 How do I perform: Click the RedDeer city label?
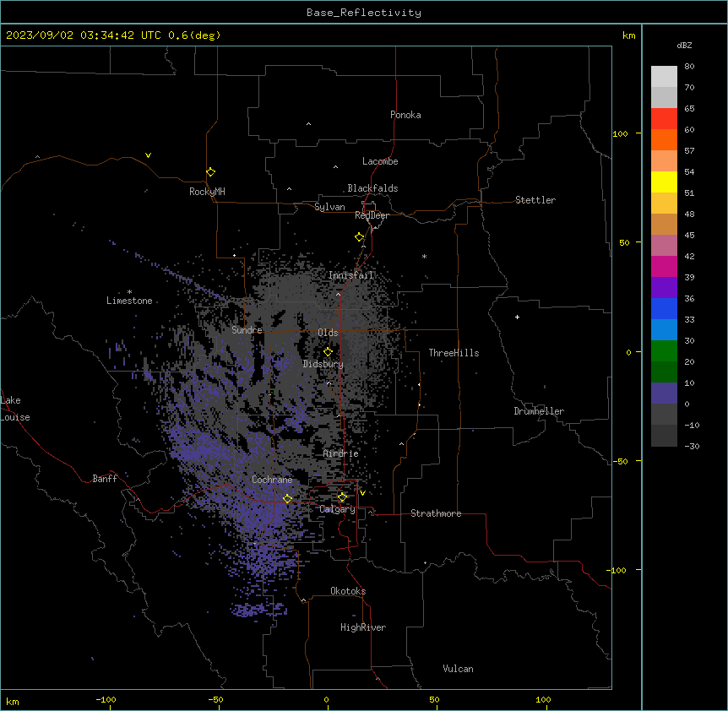tap(372, 215)
